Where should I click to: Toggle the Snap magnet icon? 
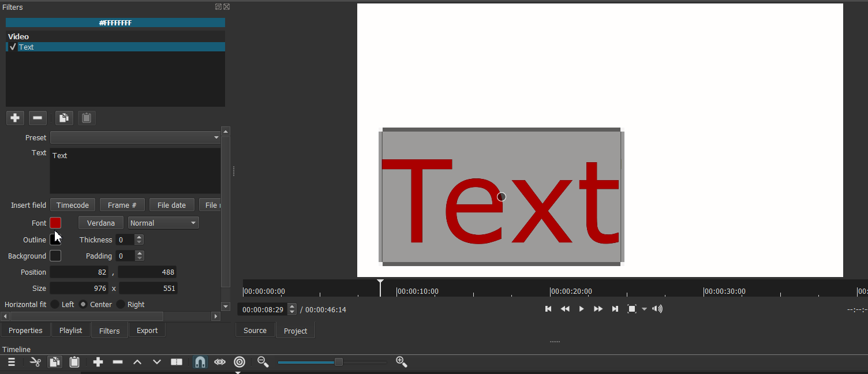point(200,362)
